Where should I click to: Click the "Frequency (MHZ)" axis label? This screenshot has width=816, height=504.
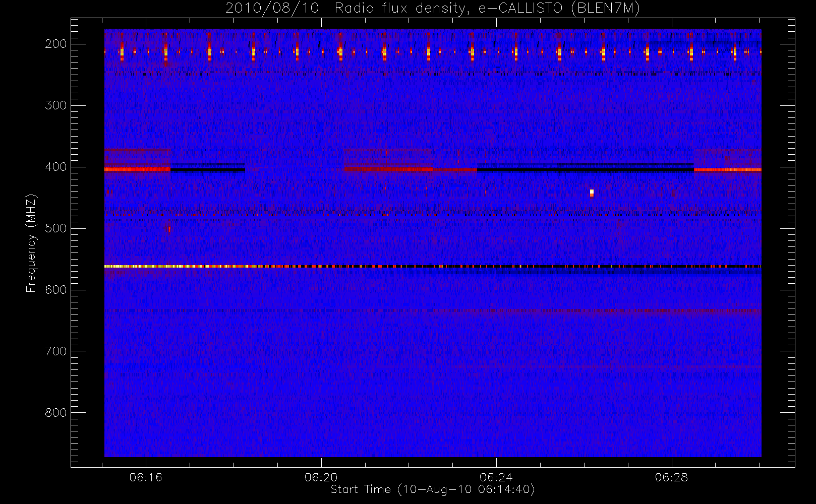click(x=31, y=243)
